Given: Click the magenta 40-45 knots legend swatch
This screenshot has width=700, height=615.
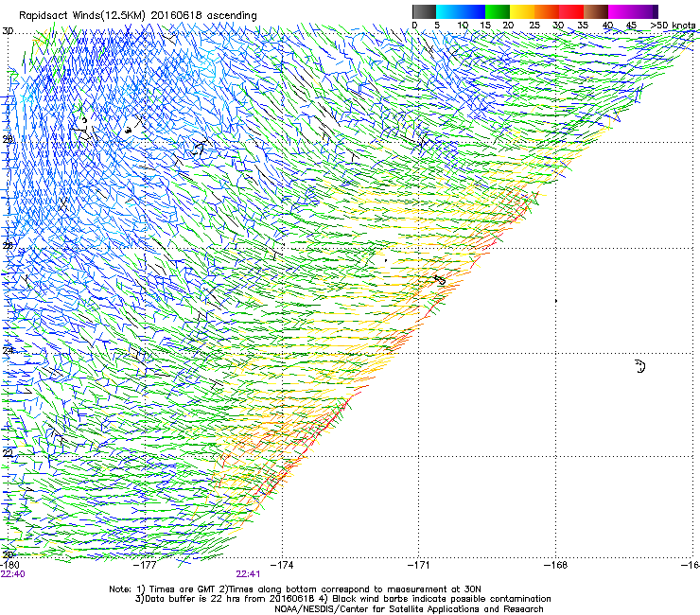Looking at the screenshot, I should (x=621, y=11).
